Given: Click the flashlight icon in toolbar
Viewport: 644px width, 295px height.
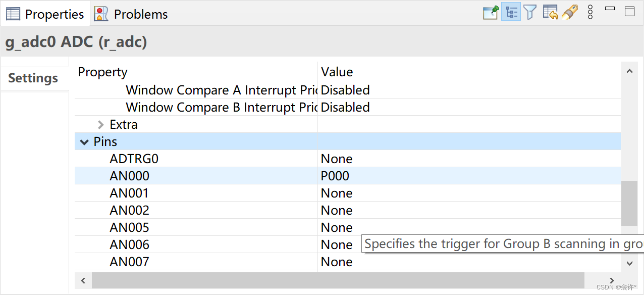Looking at the screenshot, I should click(570, 12).
